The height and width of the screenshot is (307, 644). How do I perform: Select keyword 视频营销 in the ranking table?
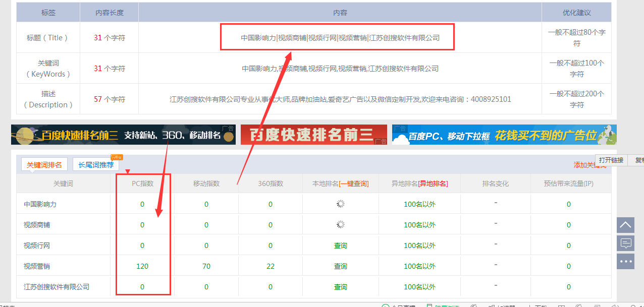37,266
